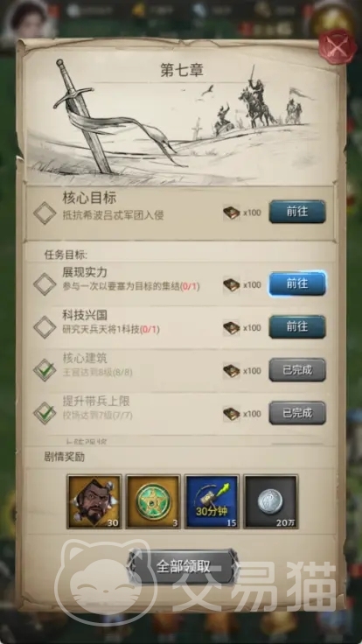Tap the book reward icon for 科技兴国
Viewport: 362px width, 644px height.
(x=232, y=328)
